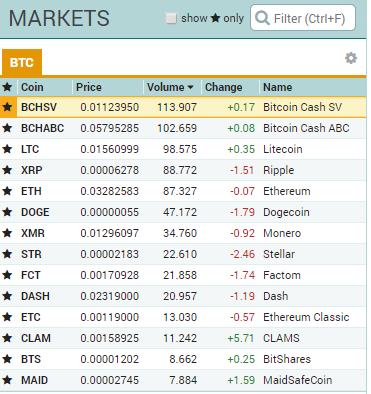The width and height of the screenshot is (371, 394).
Task: Select the BTC market tab
Action: (x=22, y=62)
